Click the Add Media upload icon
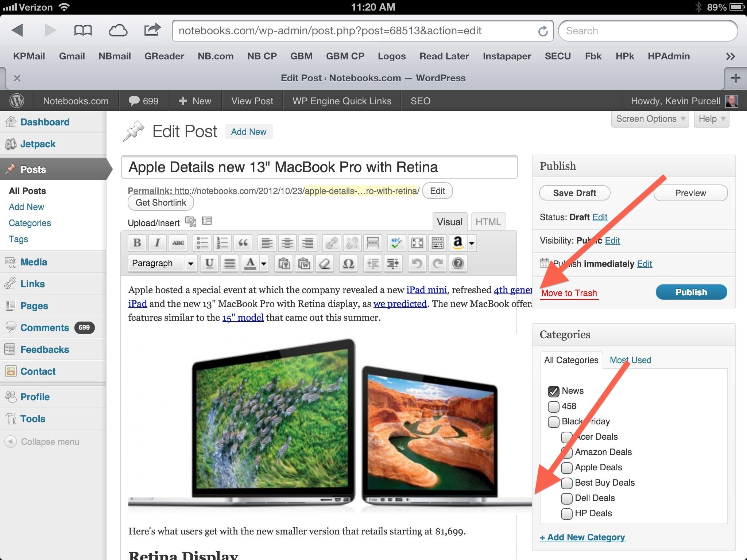Viewport: 747px width, 560px height. click(190, 221)
